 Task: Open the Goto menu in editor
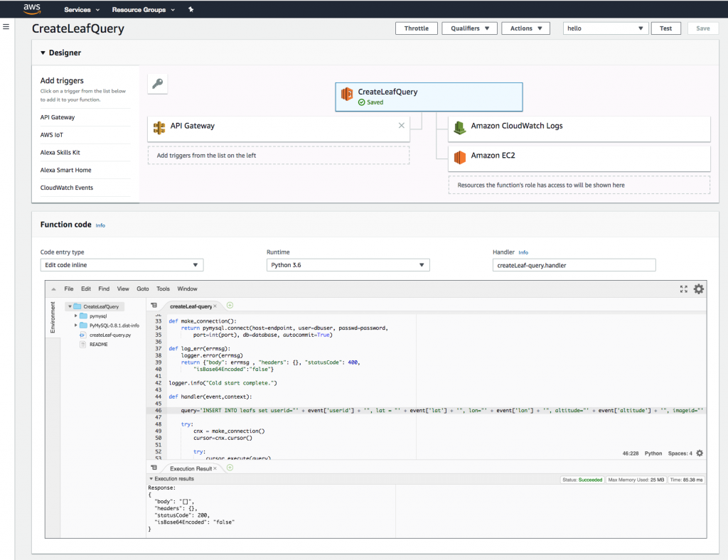(142, 289)
